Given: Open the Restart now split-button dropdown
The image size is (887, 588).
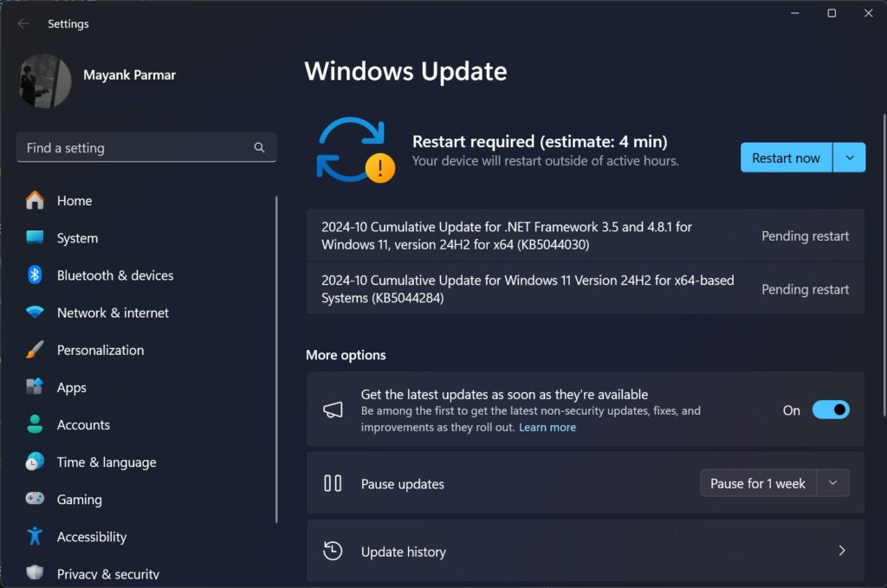Looking at the screenshot, I should click(850, 158).
